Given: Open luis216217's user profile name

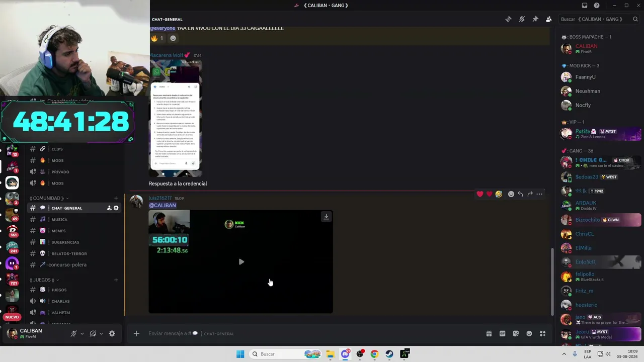Looking at the screenshot, I should pyautogui.click(x=160, y=198).
